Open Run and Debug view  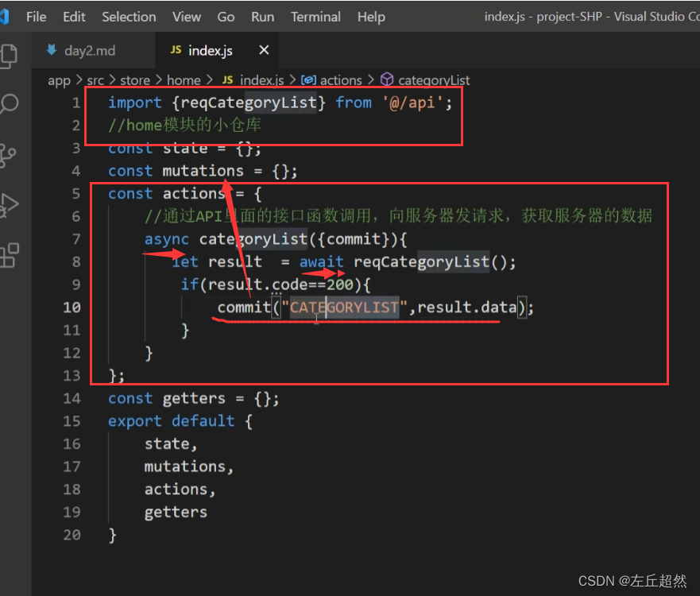(x=9, y=206)
